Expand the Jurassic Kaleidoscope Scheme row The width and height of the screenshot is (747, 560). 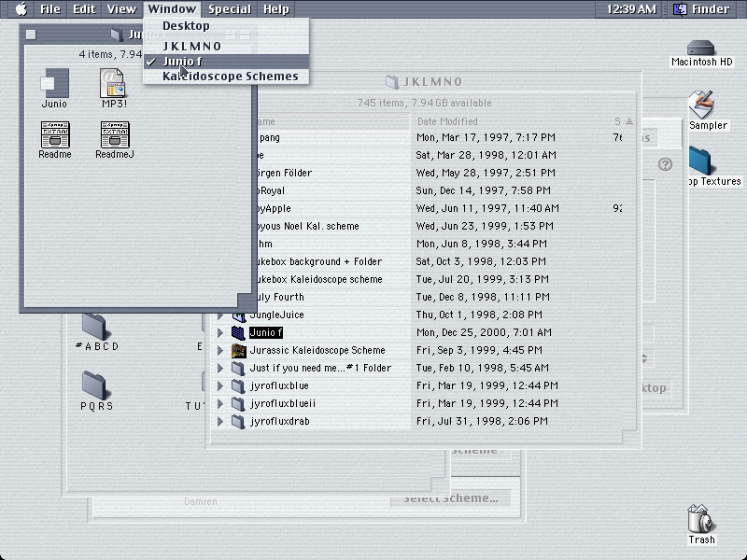[220, 351]
